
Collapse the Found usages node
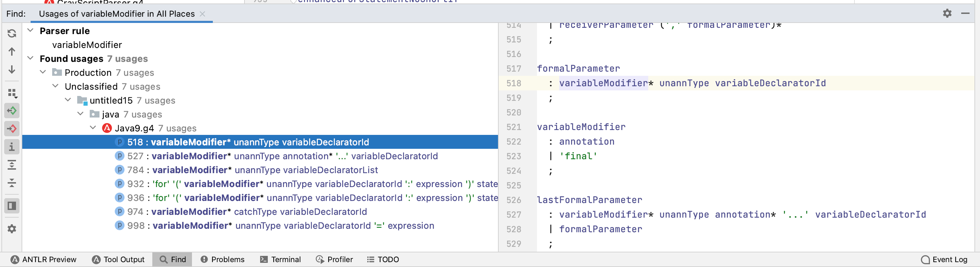click(x=31, y=58)
